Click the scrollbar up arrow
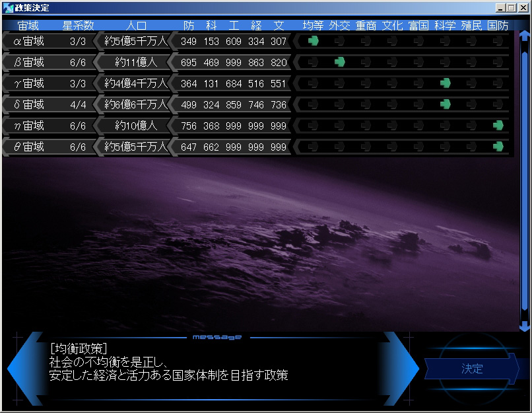532x413 pixels. coord(525,35)
